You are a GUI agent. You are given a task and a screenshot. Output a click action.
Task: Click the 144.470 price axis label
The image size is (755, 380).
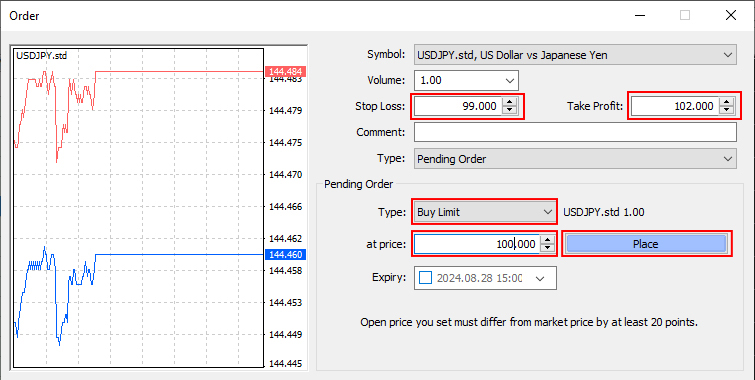(286, 175)
